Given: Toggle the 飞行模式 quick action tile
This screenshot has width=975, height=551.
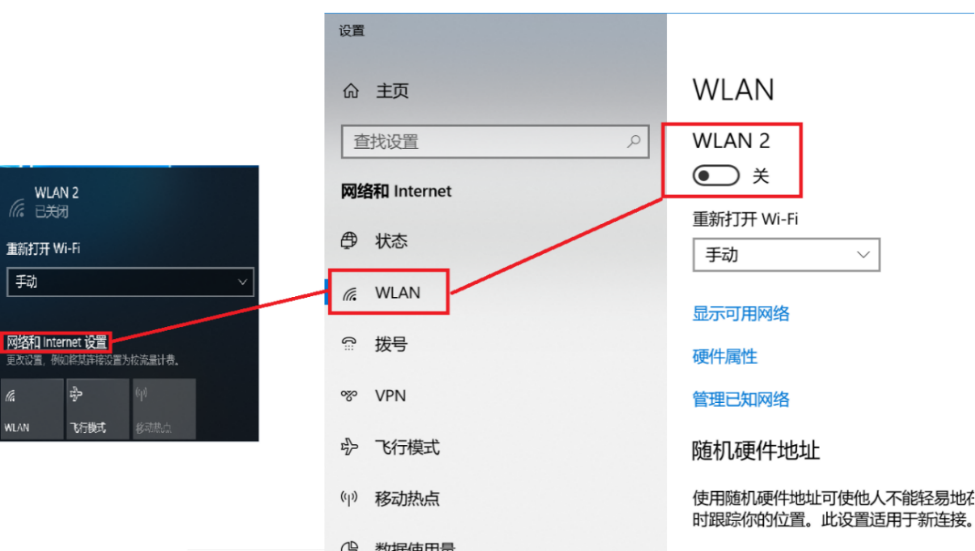Looking at the screenshot, I should tap(98, 409).
